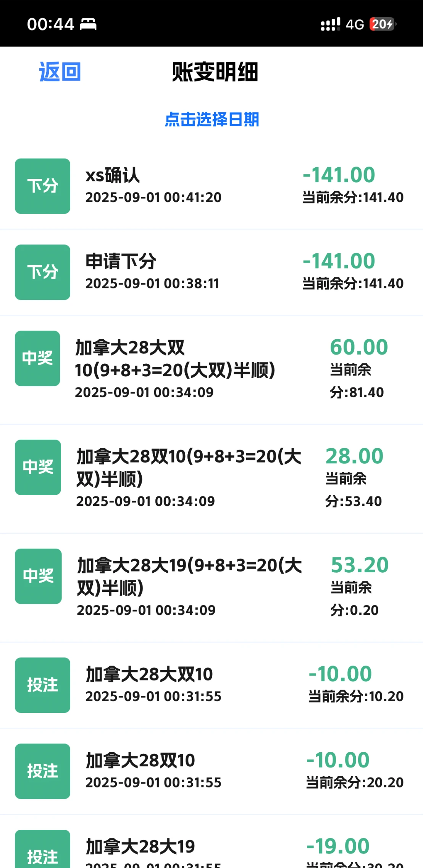Tap the 下分 badge beside 申请下分
The image size is (423, 868).
pyautogui.click(x=42, y=272)
